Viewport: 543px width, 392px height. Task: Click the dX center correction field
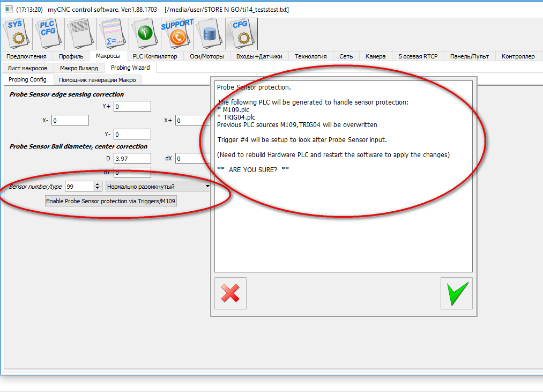(193, 158)
